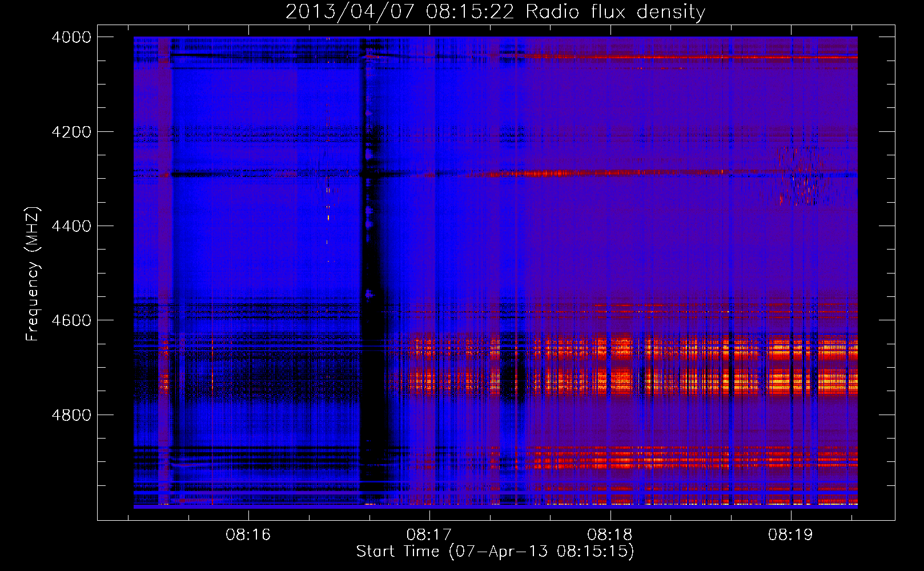Select the 4800 frequency axis label
This screenshot has height=571, width=924.
(x=71, y=415)
